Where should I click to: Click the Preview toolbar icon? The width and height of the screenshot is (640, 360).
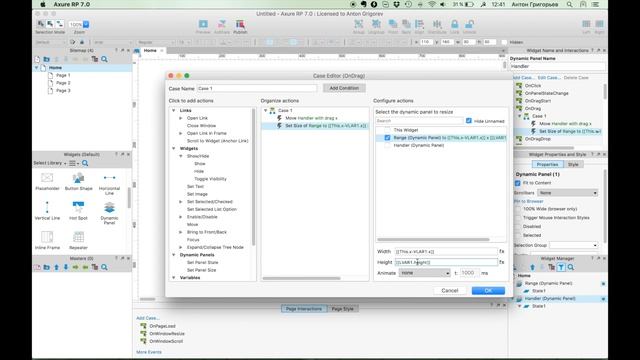[203, 24]
